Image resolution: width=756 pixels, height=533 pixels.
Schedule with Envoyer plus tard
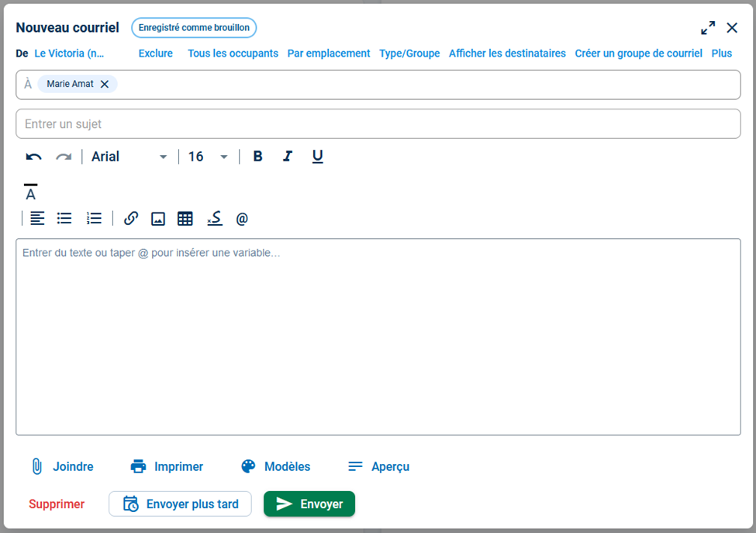pyautogui.click(x=181, y=504)
